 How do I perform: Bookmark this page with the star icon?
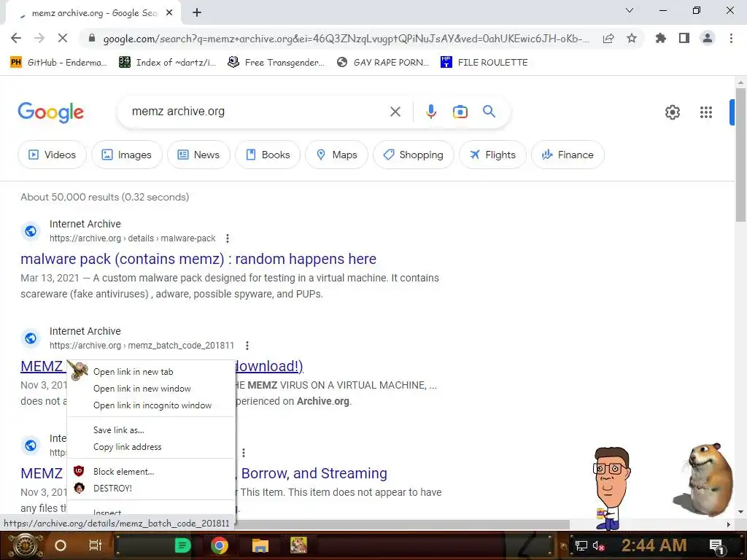[632, 38]
